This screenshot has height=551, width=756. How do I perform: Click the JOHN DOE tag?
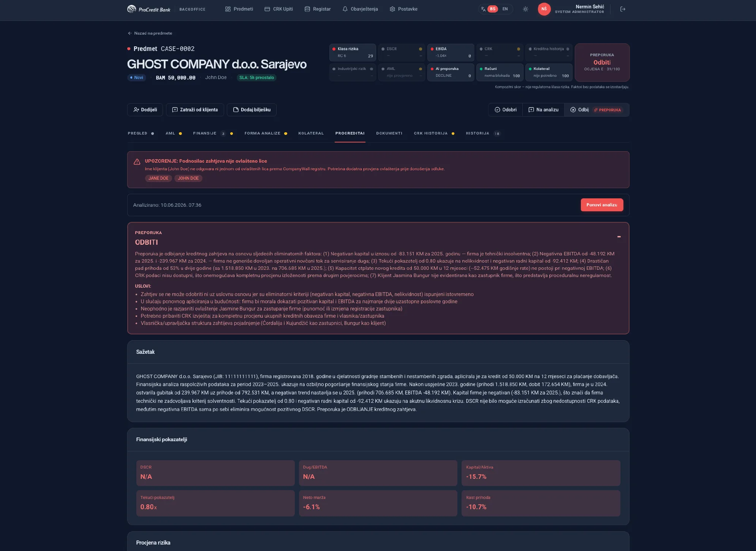pos(188,178)
